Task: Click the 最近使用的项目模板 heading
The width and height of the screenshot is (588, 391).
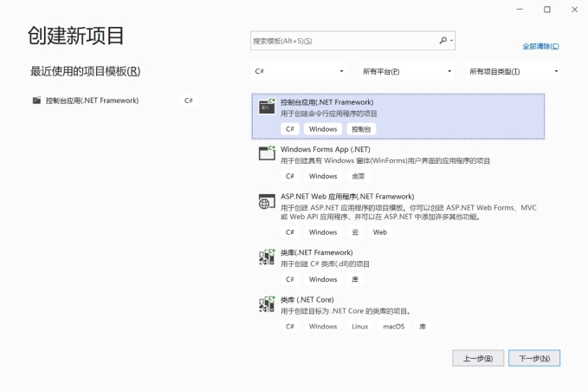Action: (85, 71)
